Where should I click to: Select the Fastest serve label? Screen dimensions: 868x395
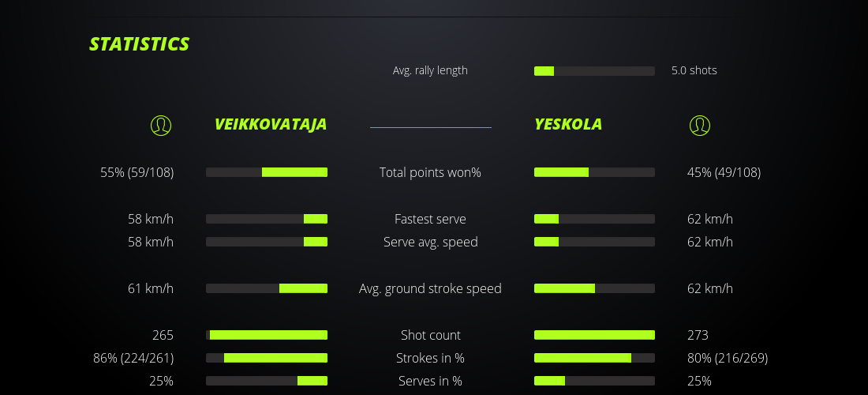[430, 219]
